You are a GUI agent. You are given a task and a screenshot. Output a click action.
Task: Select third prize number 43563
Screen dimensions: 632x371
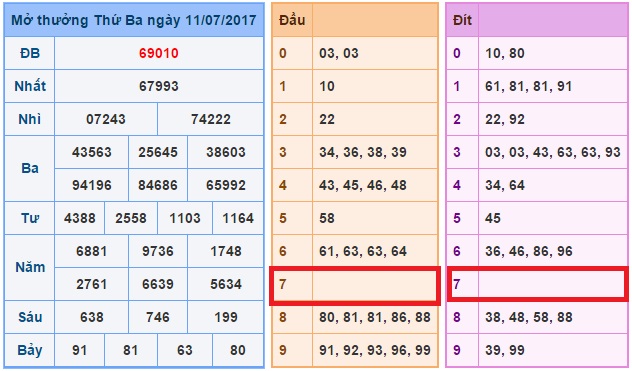click(91, 152)
